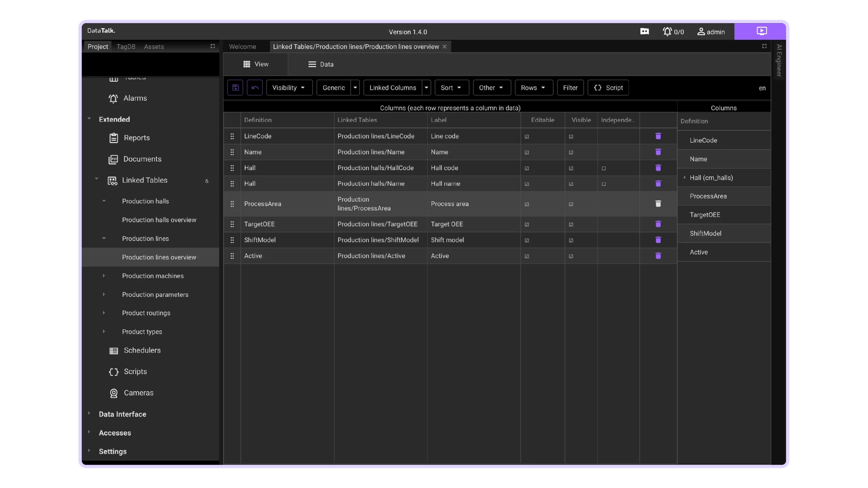The width and height of the screenshot is (868, 488).
Task: Select TargetOEE in the Columns panel
Action: (x=724, y=215)
